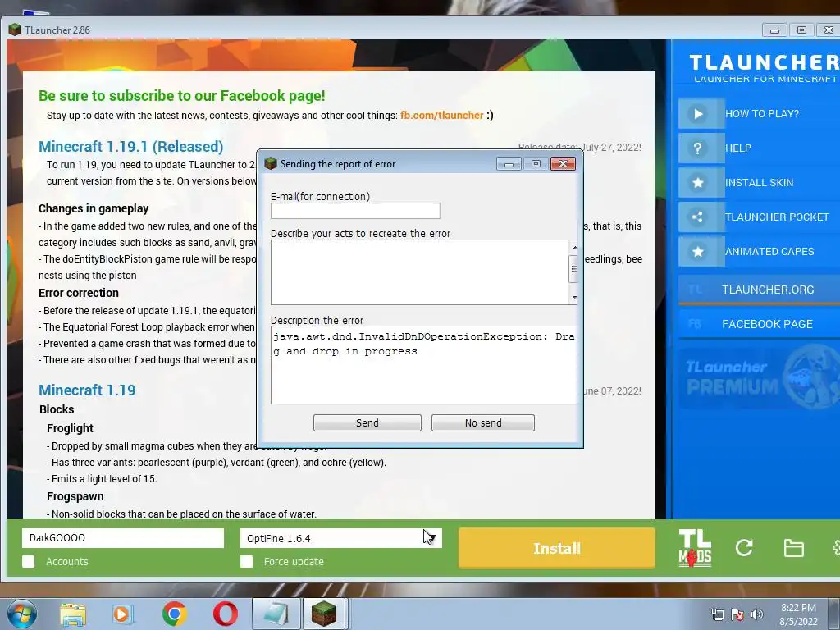Click the Description the error text box

point(424,365)
